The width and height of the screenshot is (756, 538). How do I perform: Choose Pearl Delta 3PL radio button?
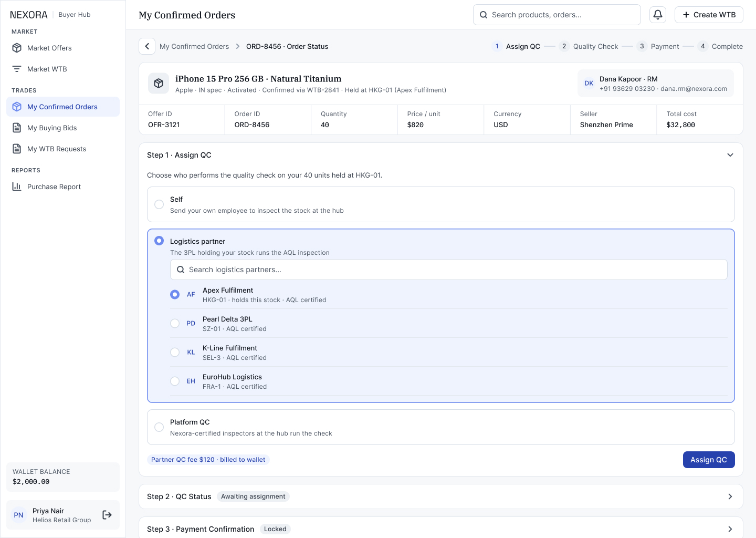175,324
